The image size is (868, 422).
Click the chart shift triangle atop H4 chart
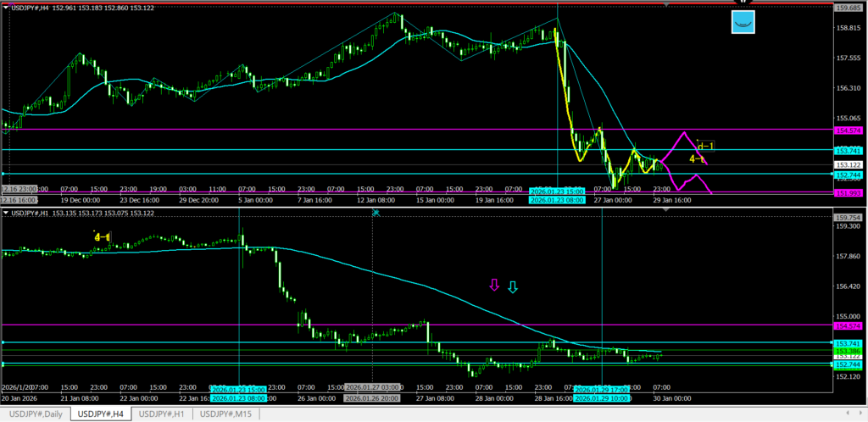(667, 5)
